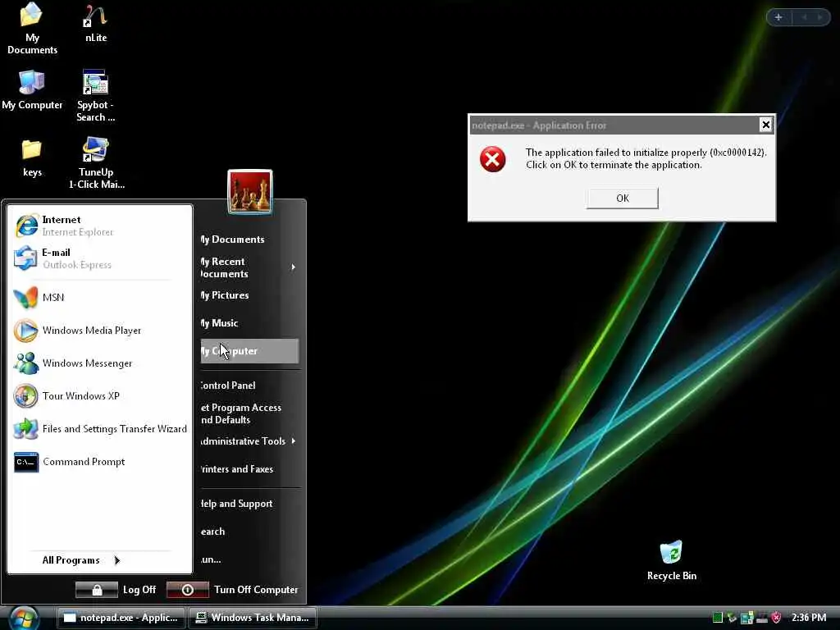Click the Windows Media Player icon
The width and height of the screenshot is (840, 630).
(x=25, y=331)
